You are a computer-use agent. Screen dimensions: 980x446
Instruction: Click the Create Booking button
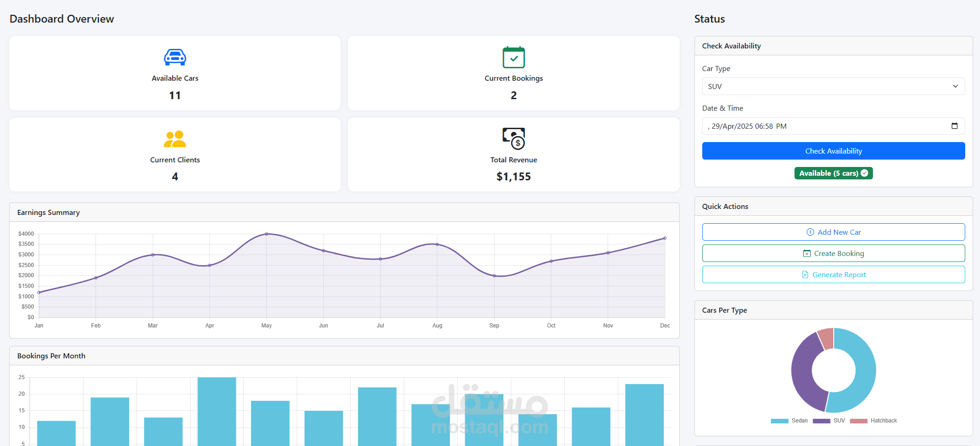point(833,253)
